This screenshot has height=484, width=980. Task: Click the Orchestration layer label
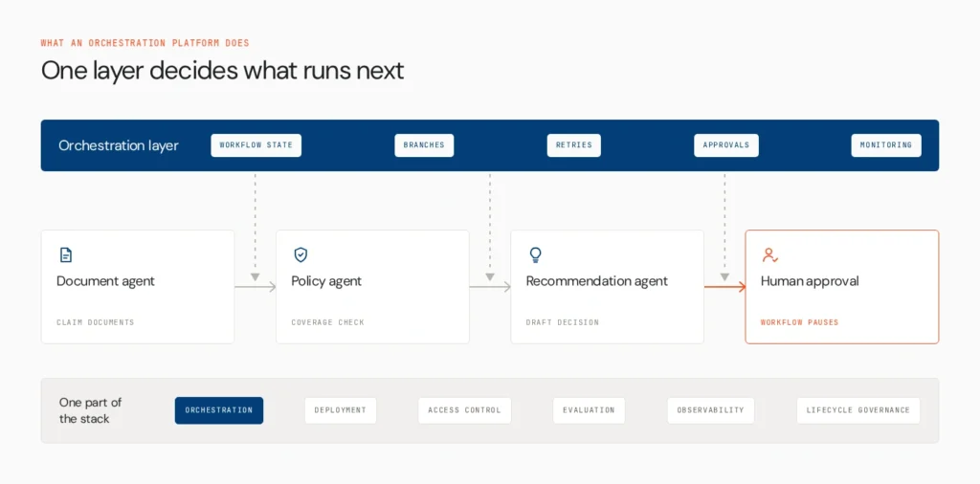(119, 145)
